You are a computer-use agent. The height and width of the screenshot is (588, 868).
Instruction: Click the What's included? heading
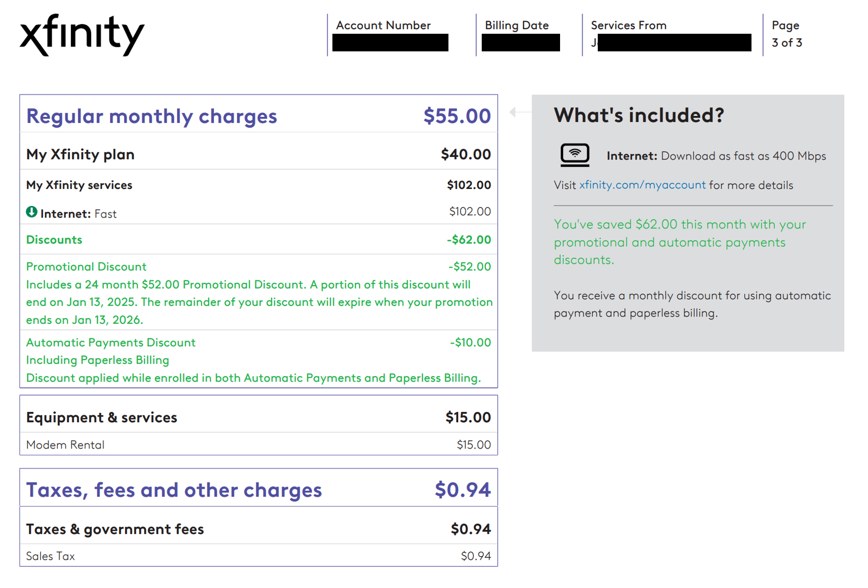pyautogui.click(x=638, y=115)
